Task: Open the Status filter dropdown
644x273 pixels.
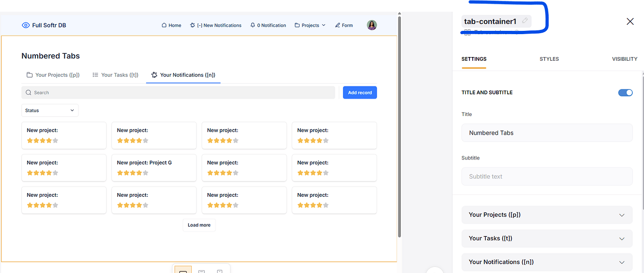Action: click(x=49, y=110)
